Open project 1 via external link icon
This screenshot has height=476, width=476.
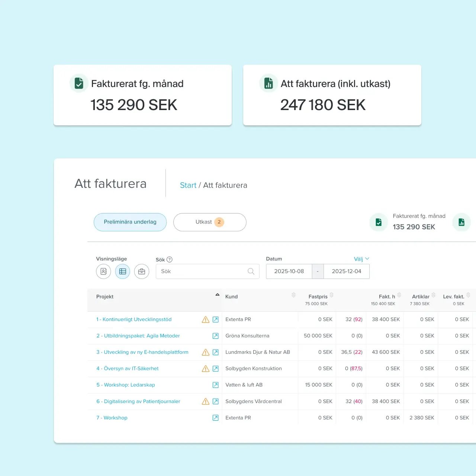[x=216, y=319]
